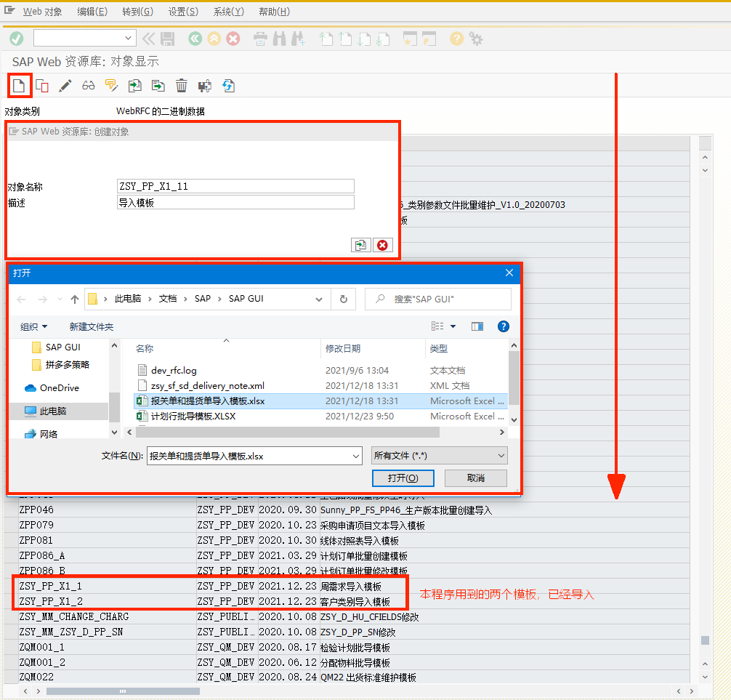The image size is (731, 700).
Task: Click the 打开(O) button
Action: pos(403,478)
